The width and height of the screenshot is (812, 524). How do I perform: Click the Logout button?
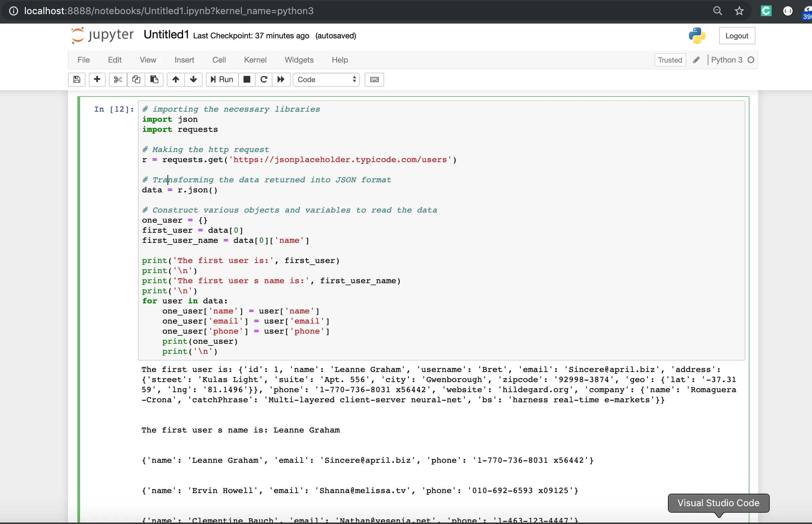[736, 36]
